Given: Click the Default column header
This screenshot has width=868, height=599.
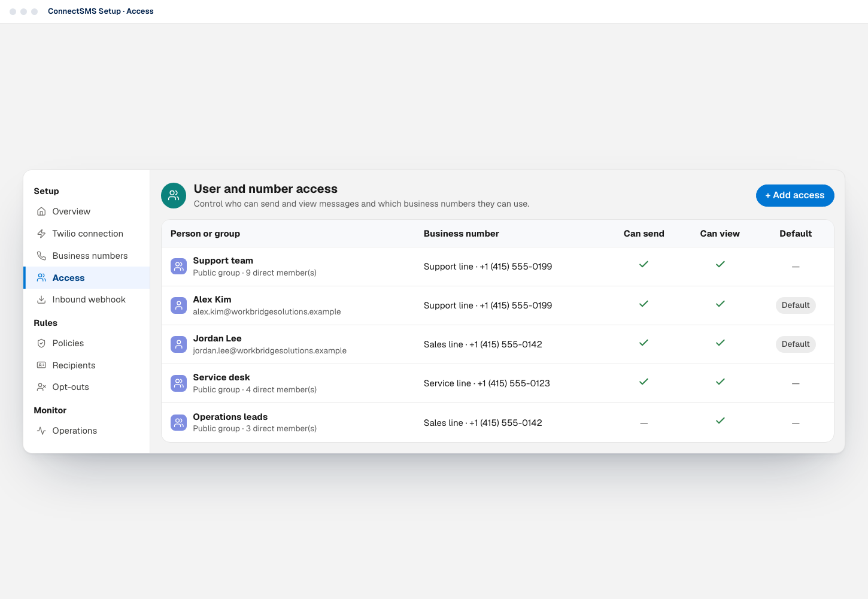Looking at the screenshot, I should (x=796, y=234).
